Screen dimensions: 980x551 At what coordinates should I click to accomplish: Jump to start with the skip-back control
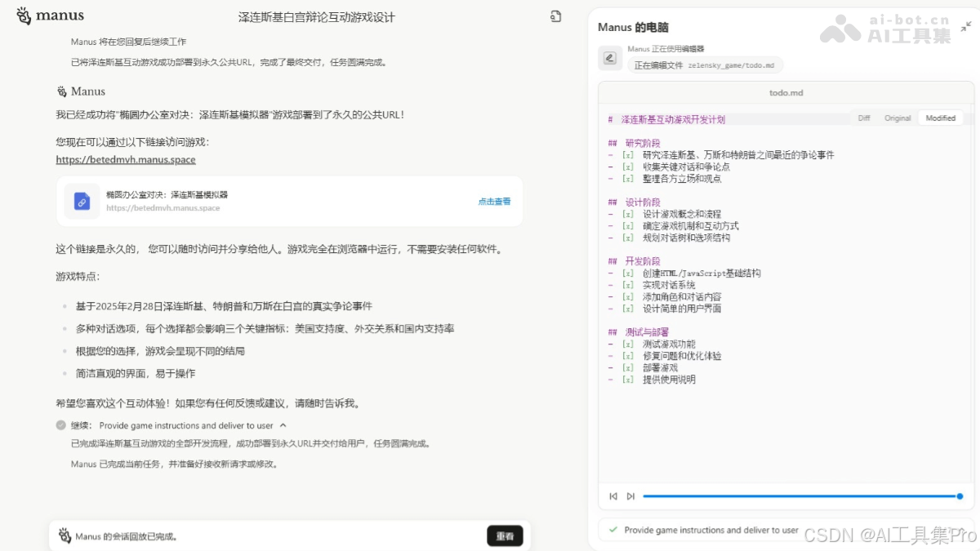(x=613, y=496)
